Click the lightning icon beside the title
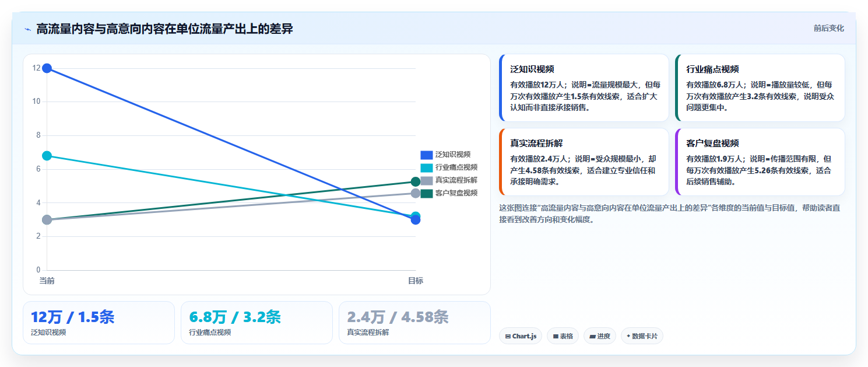Image resolution: width=868 pixels, height=367 pixels. click(28, 29)
